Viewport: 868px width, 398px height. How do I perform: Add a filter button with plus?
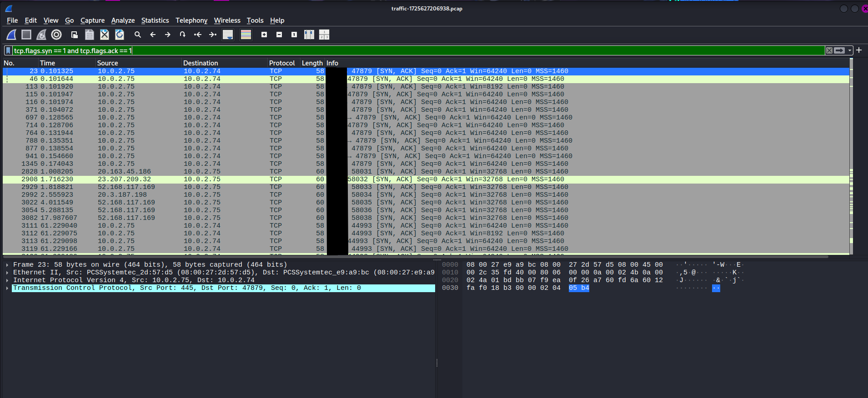859,50
